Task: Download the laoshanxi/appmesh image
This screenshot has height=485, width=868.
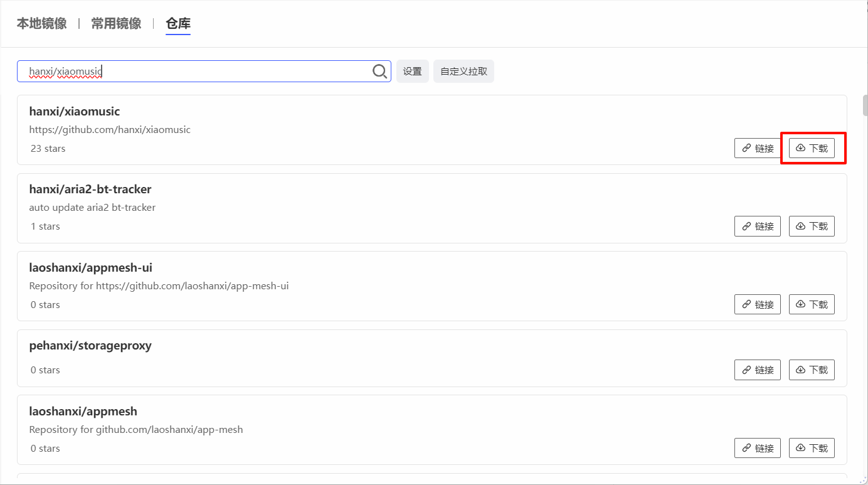Action: click(812, 448)
